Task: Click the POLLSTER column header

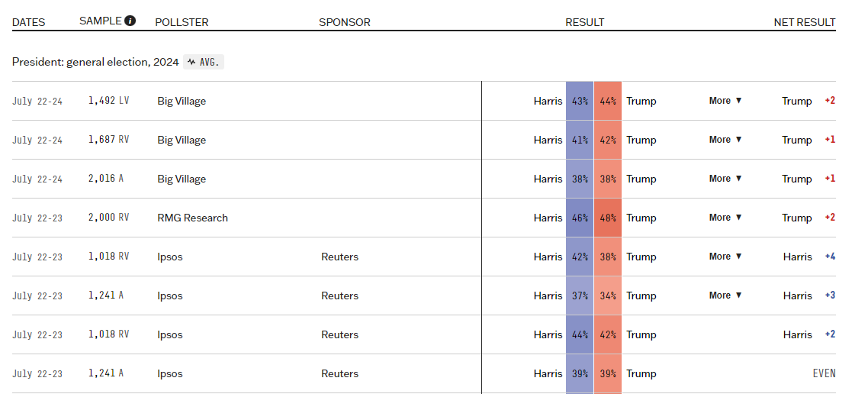Action: pos(182,22)
